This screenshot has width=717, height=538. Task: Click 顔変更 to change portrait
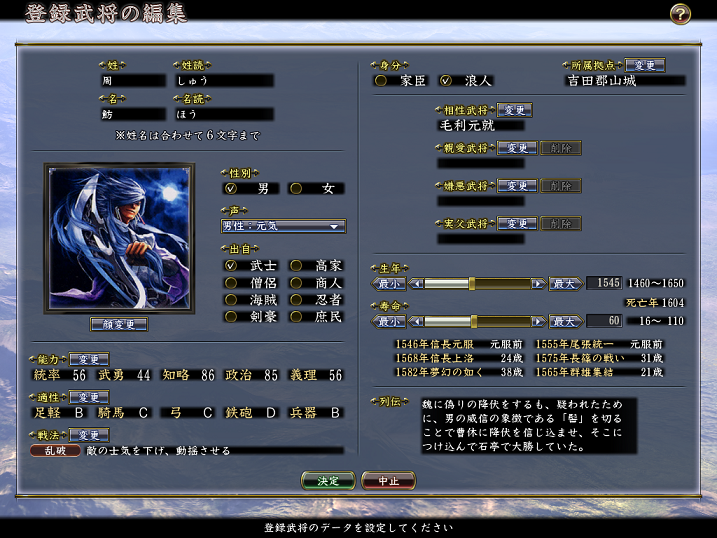119,324
